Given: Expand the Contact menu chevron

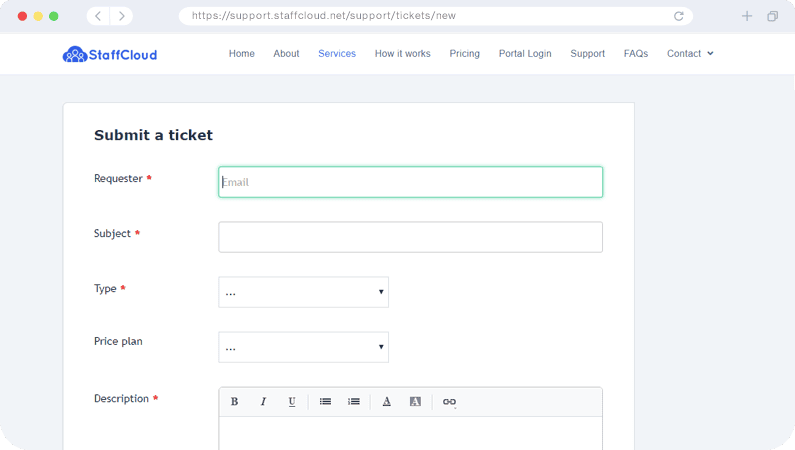Looking at the screenshot, I should pyautogui.click(x=710, y=53).
